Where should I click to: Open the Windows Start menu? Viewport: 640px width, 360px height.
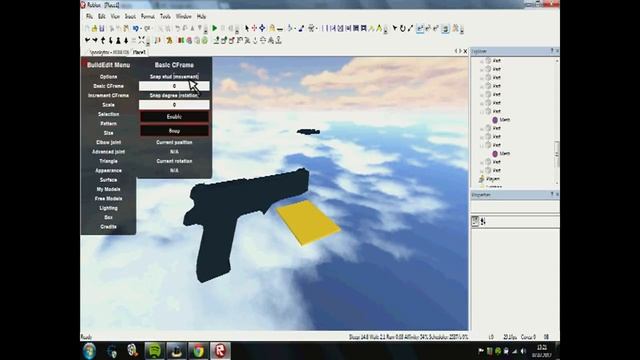coord(89,351)
